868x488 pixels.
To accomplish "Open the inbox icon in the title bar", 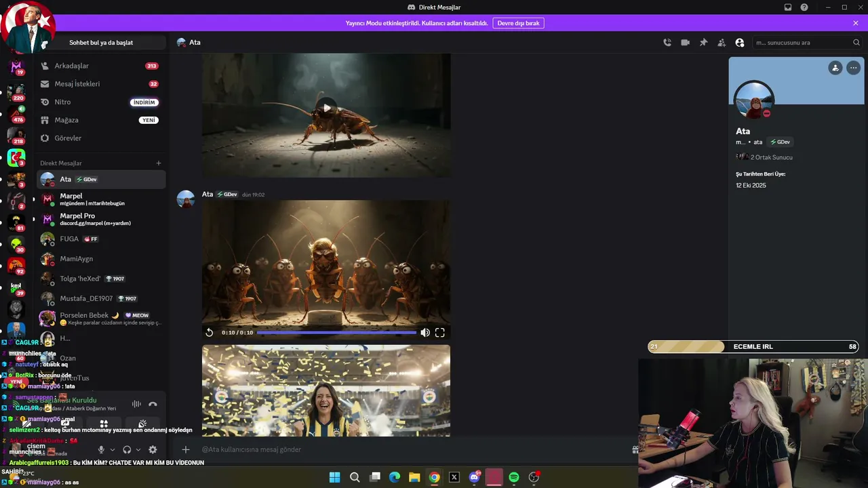I will pos(788,7).
